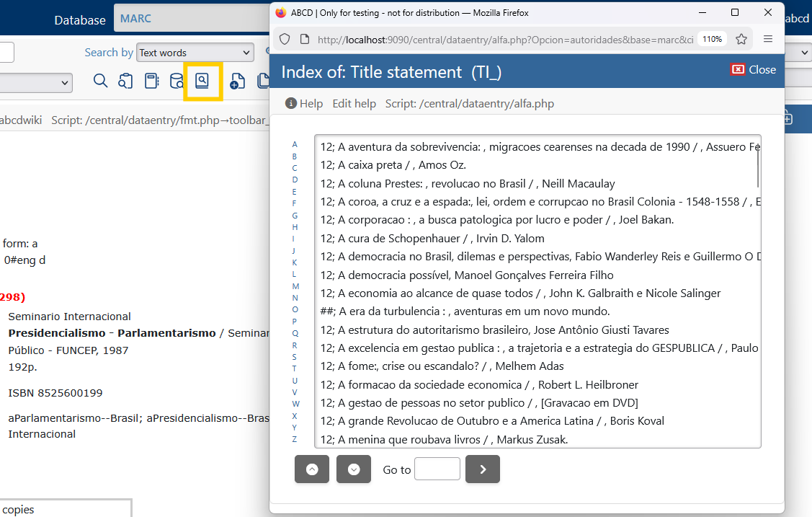Jump to letter M in the index
The height and width of the screenshot is (517, 812).
[x=295, y=286]
